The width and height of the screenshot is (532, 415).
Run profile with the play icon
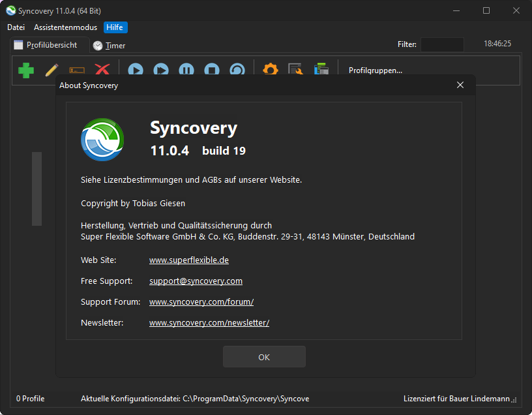(x=136, y=70)
